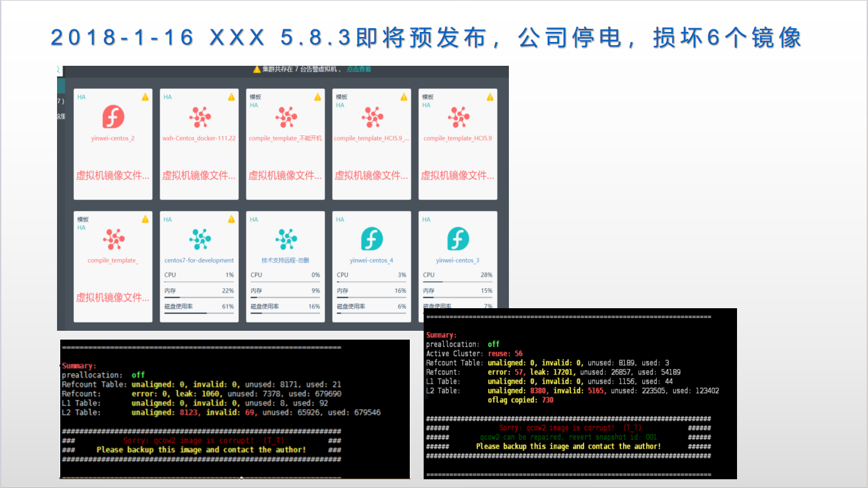Click the Fedora icon on yinwei-centos_3 card

458,239
